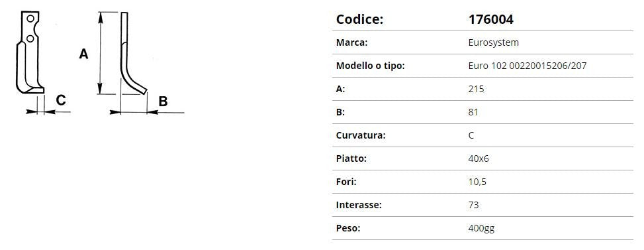Select the B value 81
Screen dimensions: 644x250
click(x=473, y=112)
